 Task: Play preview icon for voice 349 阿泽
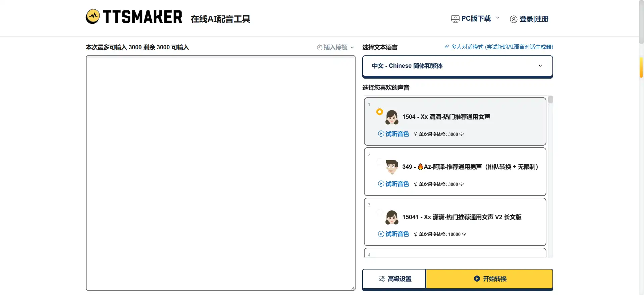point(381,184)
